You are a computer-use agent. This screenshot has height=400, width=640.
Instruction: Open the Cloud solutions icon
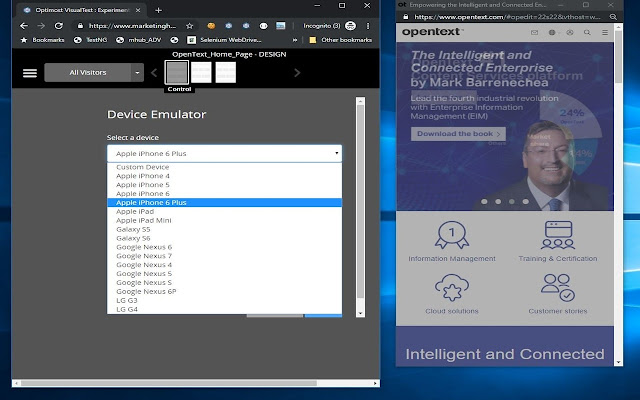[452, 287]
